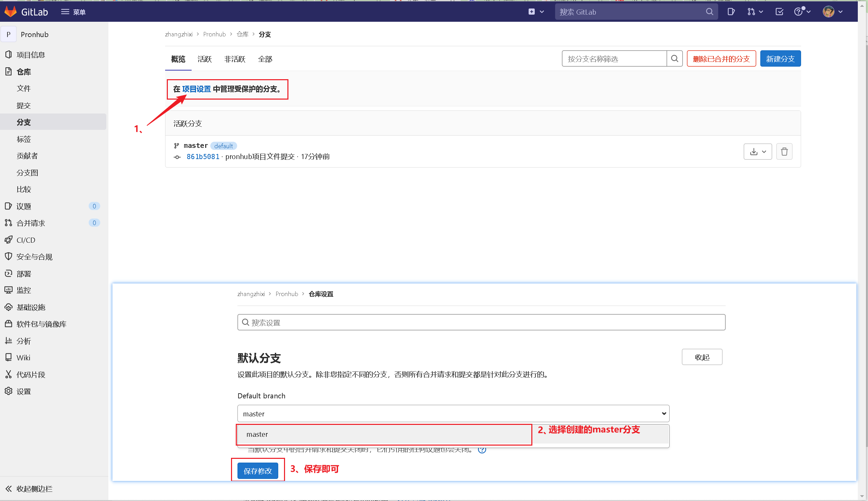868x501 pixels.
Task: Open the merge requests dropdown in top bar
Action: (x=755, y=12)
